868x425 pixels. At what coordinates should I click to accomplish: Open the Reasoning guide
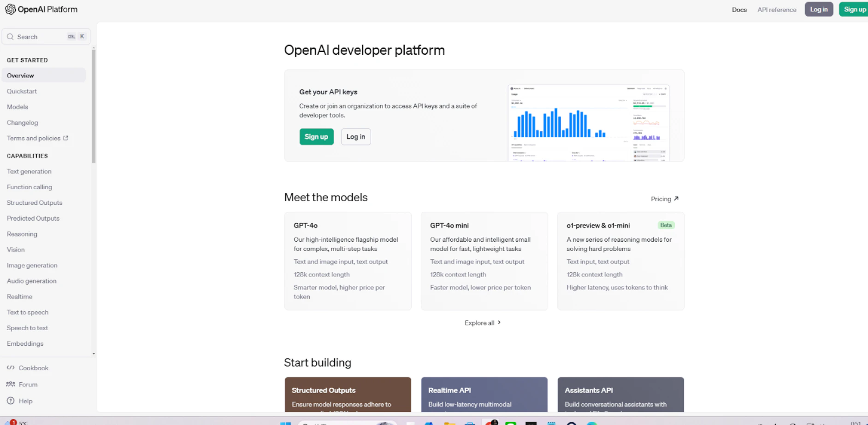pos(22,234)
